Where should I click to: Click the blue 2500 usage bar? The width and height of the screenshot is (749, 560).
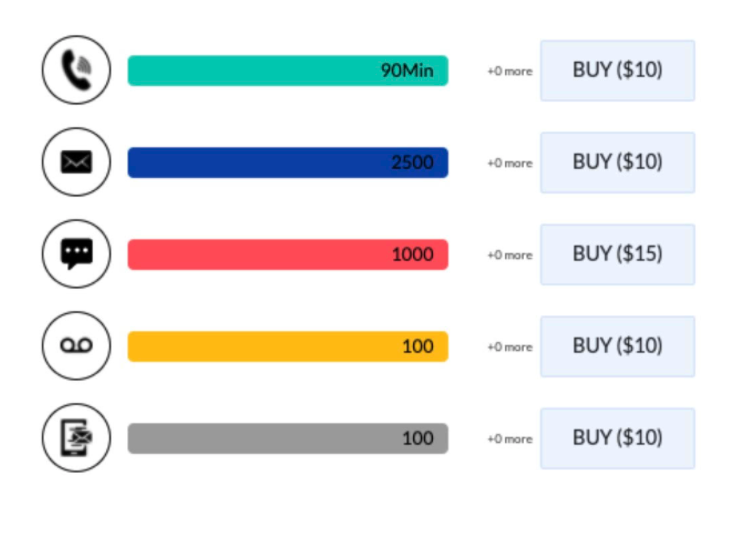pyautogui.click(x=288, y=162)
